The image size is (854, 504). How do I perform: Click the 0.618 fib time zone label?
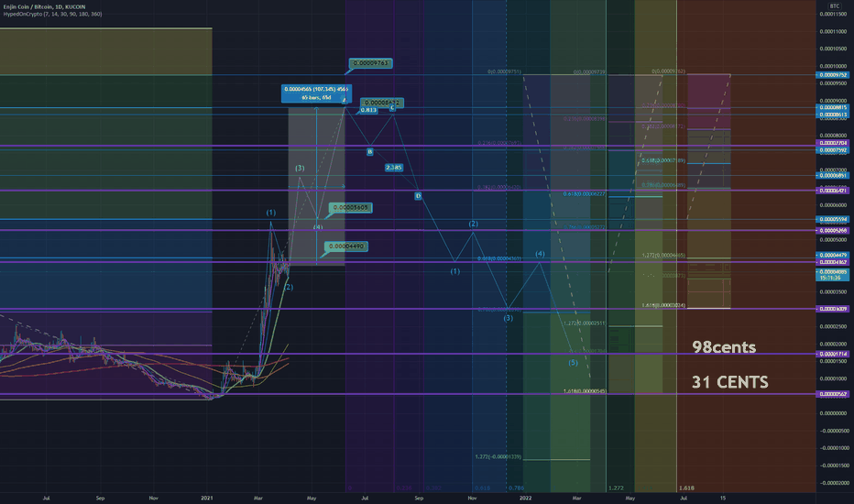482,488
